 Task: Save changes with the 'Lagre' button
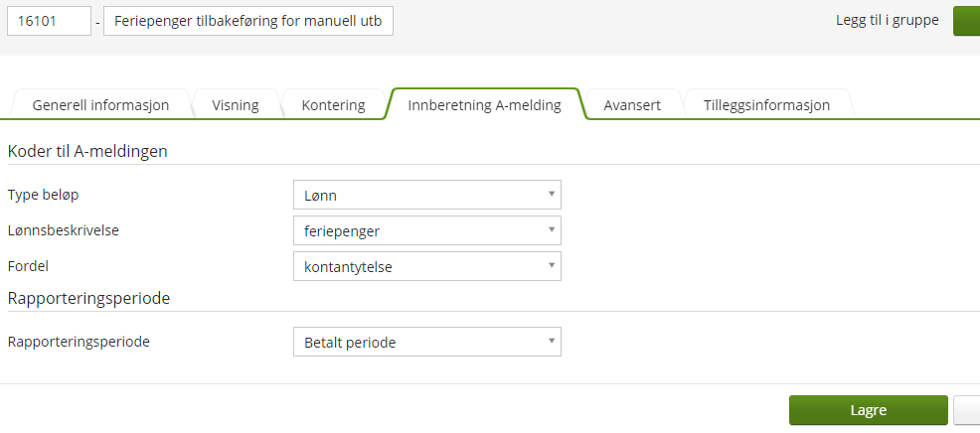pyautogui.click(x=868, y=410)
